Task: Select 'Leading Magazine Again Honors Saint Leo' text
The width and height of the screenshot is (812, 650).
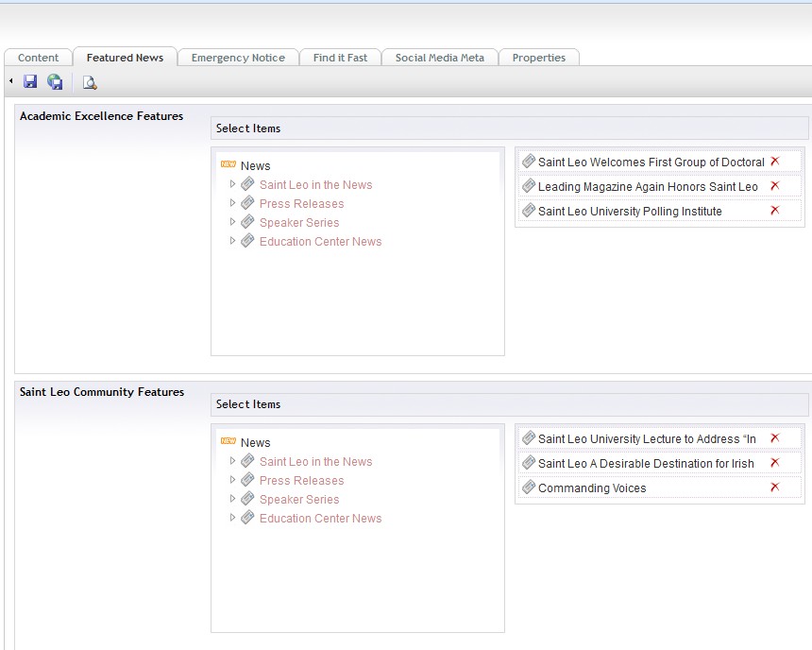Action: 648,187
